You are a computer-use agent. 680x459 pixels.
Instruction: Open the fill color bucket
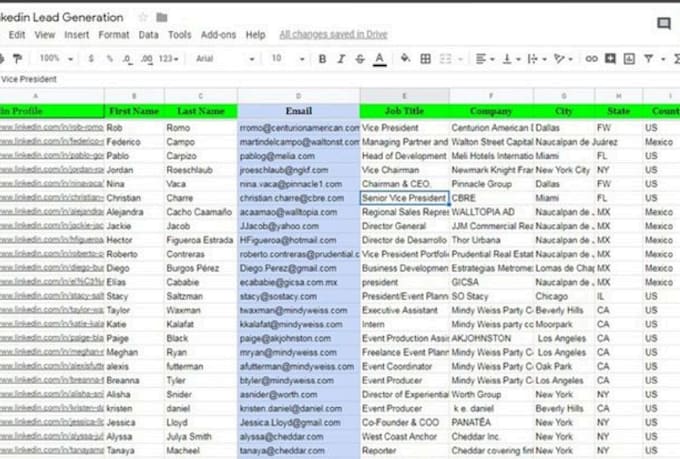point(405,58)
